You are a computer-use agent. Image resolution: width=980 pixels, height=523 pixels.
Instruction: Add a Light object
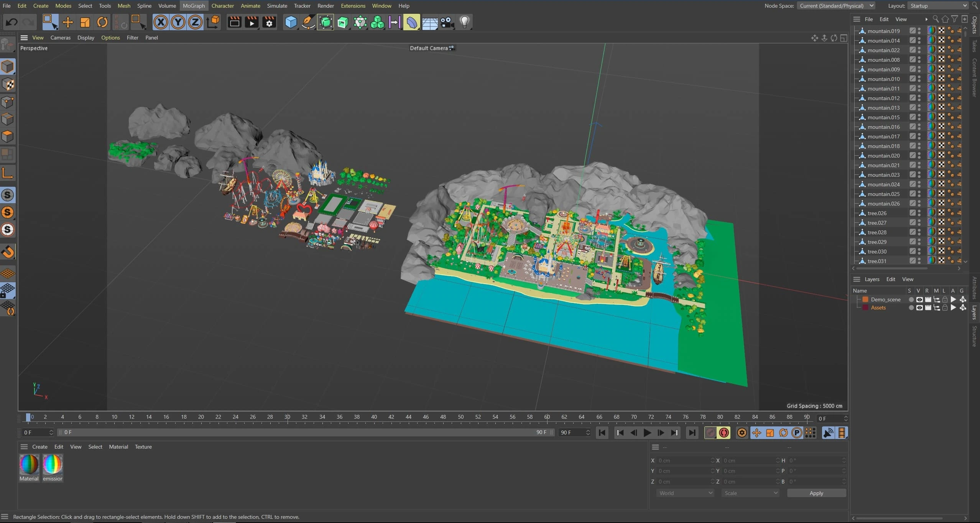[464, 22]
